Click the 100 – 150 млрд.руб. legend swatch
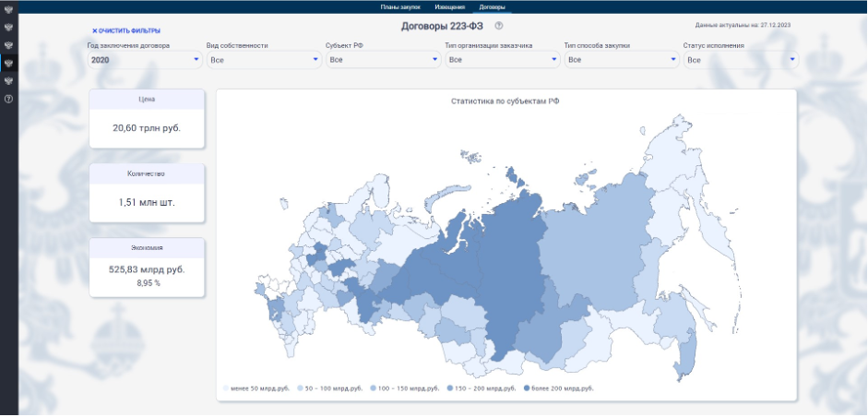 pos(373,388)
